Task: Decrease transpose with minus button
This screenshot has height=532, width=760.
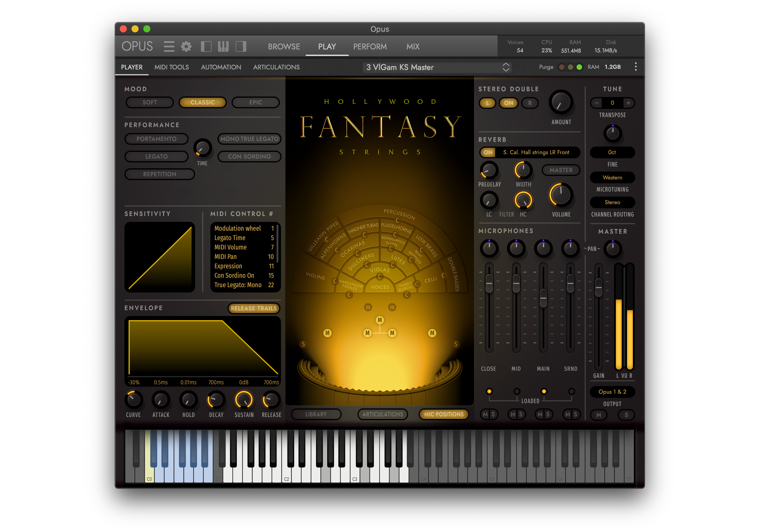Action: coord(596,103)
